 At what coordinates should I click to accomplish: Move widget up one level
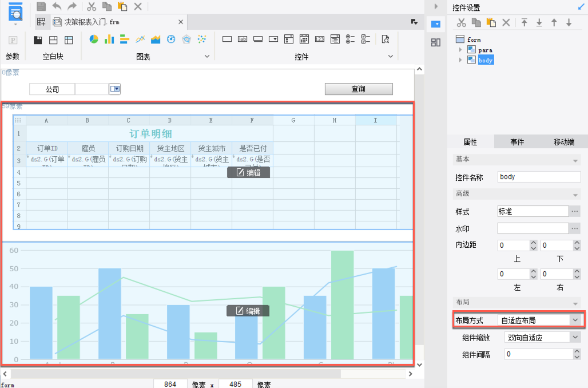pos(554,22)
